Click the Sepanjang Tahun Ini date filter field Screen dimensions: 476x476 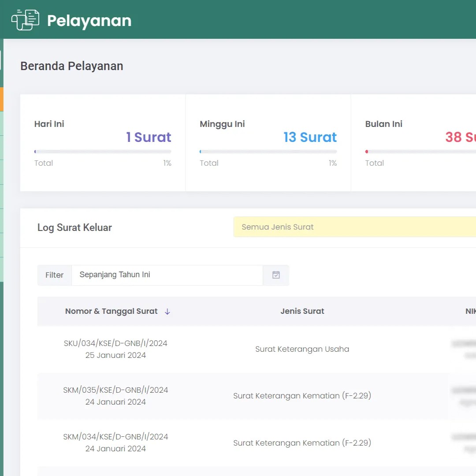click(167, 275)
